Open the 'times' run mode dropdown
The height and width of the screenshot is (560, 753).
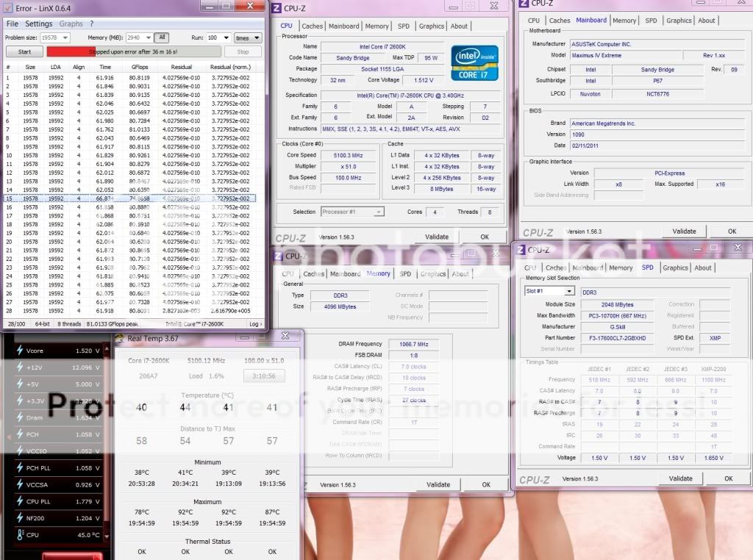pos(247,37)
